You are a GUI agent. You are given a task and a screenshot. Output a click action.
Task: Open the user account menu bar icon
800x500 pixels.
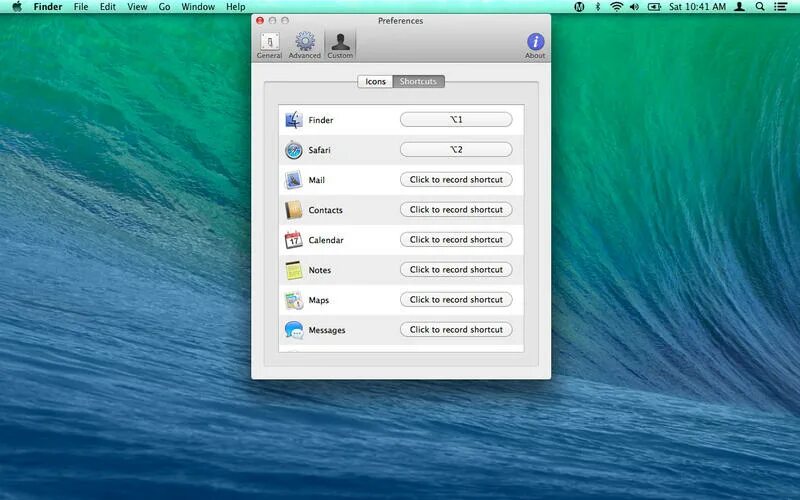click(739, 7)
